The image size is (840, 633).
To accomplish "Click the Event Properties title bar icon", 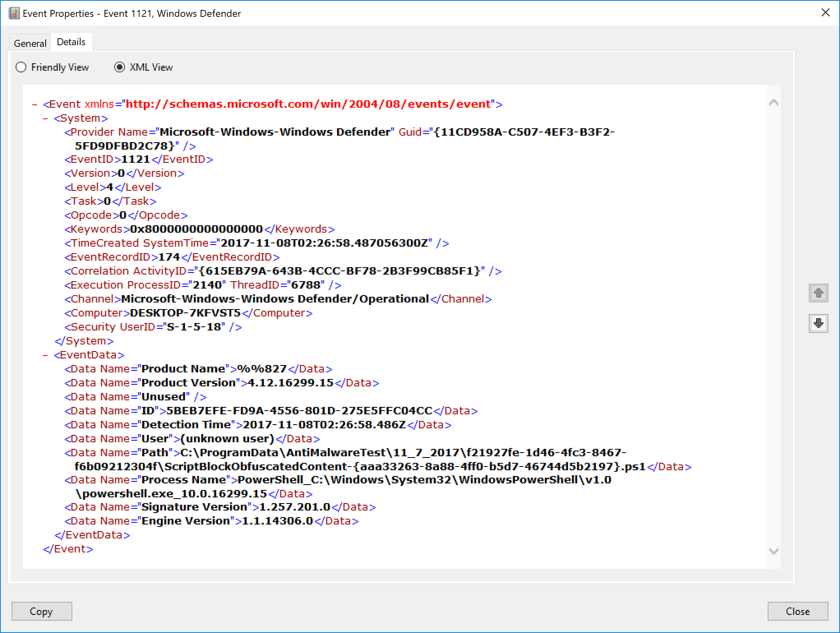I will (14, 13).
